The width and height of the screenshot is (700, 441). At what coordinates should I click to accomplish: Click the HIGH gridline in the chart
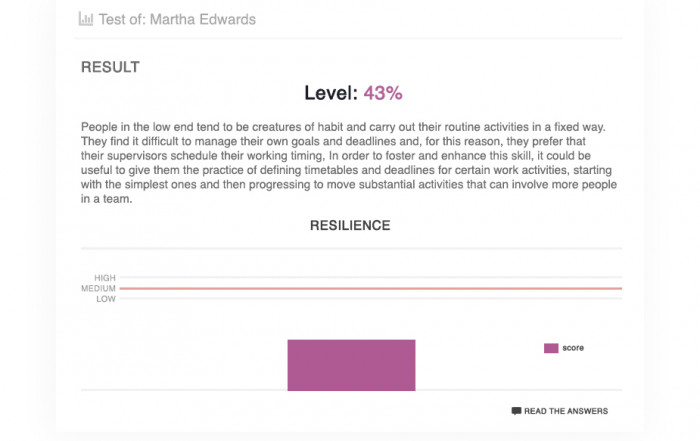click(x=371, y=277)
